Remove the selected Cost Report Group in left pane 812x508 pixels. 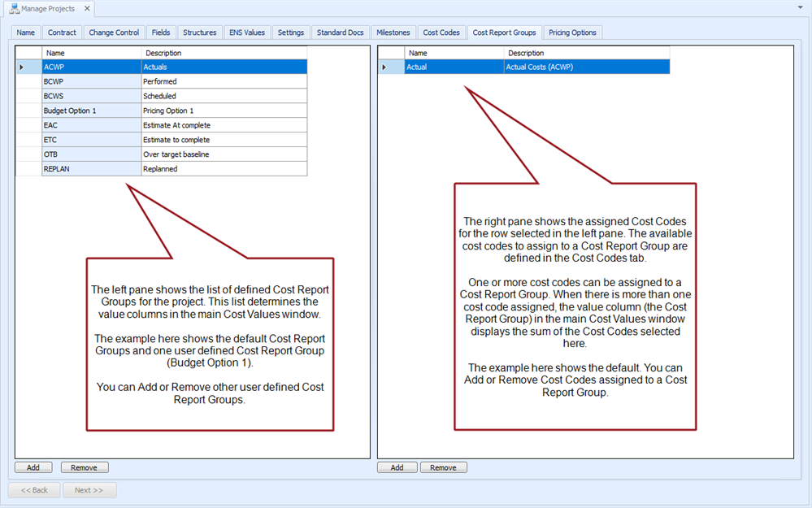[x=84, y=467]
